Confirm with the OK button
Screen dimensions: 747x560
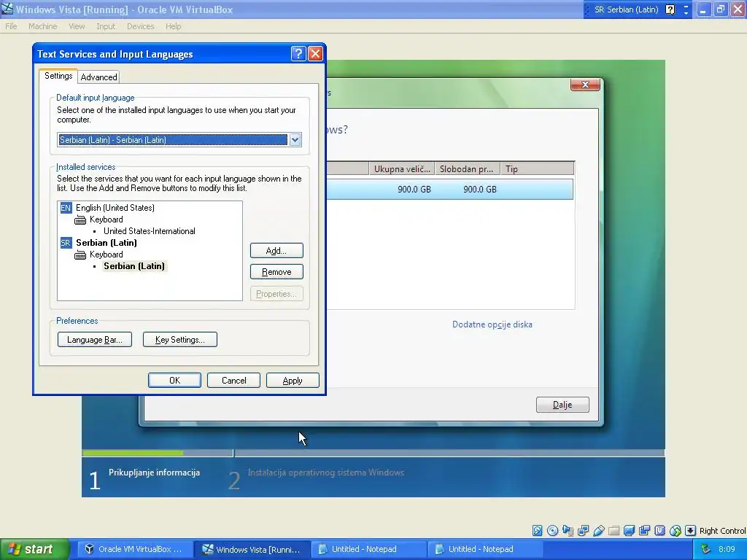174,381
